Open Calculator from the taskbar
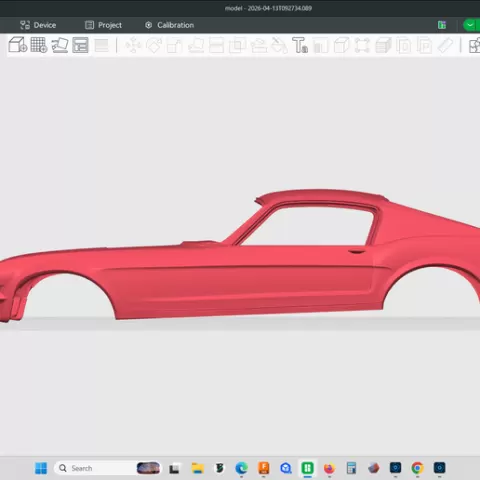 [351, 468]
